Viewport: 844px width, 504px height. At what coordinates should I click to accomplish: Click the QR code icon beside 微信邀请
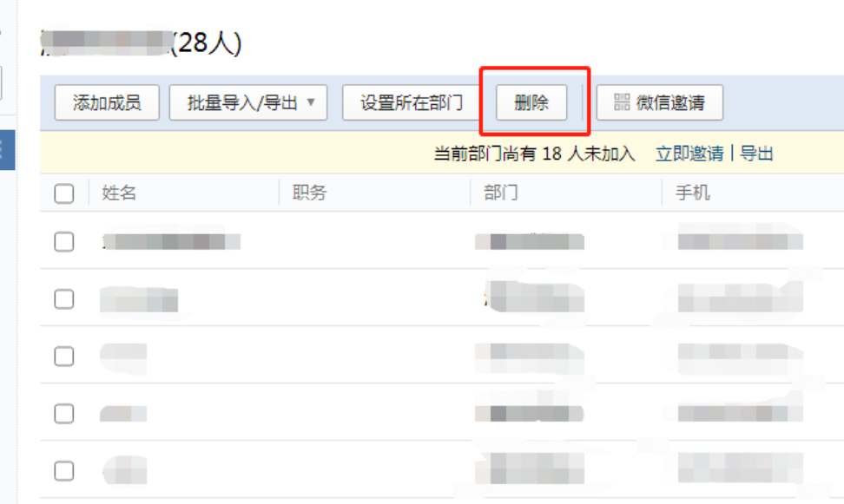click(x=622, y=102)
